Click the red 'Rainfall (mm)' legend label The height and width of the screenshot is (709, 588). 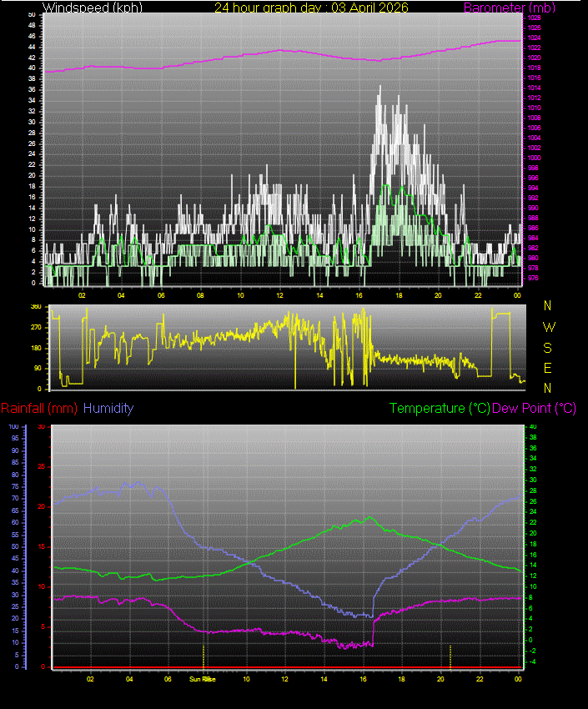[x=39, y=409]
